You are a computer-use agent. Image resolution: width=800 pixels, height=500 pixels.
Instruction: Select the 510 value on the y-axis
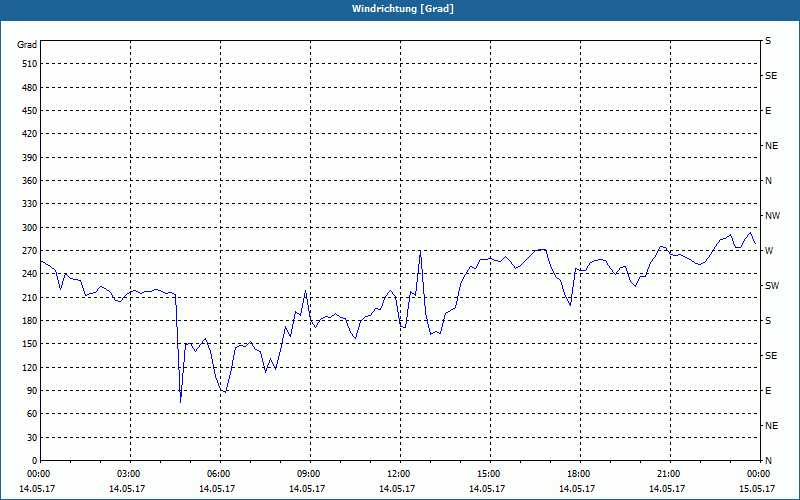[x=28, y=64]
